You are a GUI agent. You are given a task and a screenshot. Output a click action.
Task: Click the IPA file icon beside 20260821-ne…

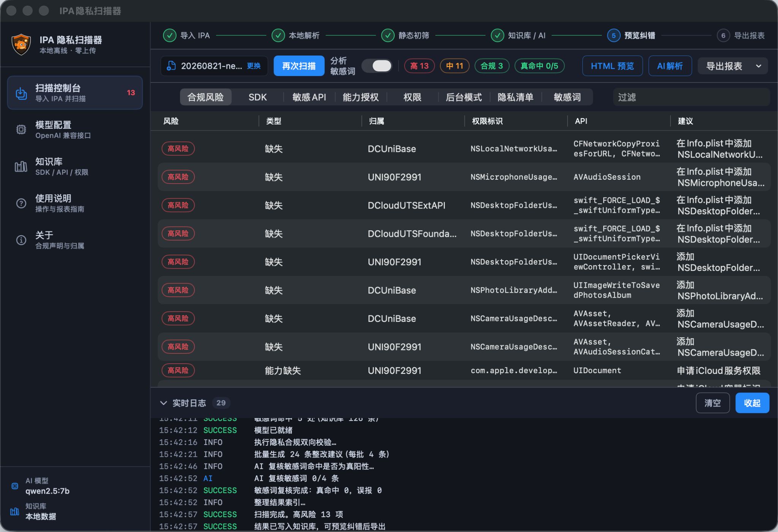[x=171, y=66]
